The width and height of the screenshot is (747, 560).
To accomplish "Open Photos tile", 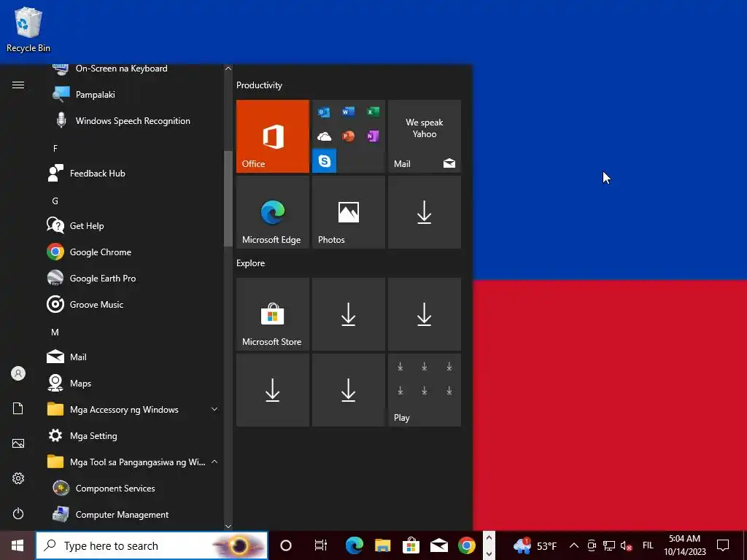I will [348, 212].
